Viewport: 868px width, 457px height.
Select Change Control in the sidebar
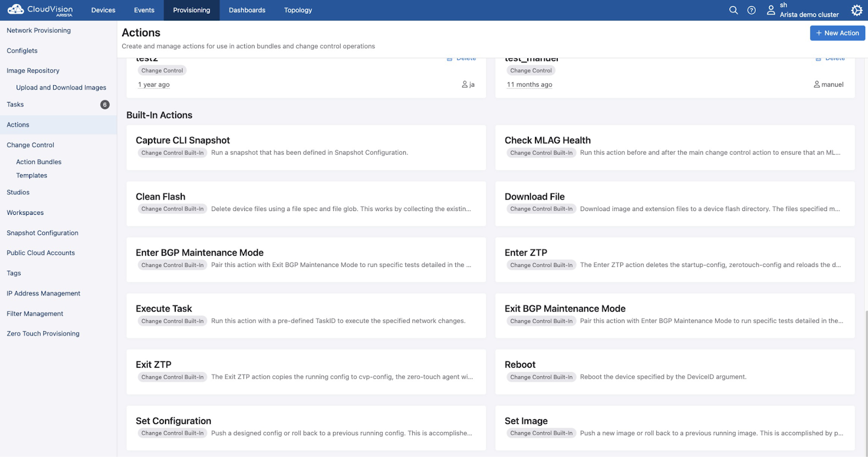[x=30, y=145]
